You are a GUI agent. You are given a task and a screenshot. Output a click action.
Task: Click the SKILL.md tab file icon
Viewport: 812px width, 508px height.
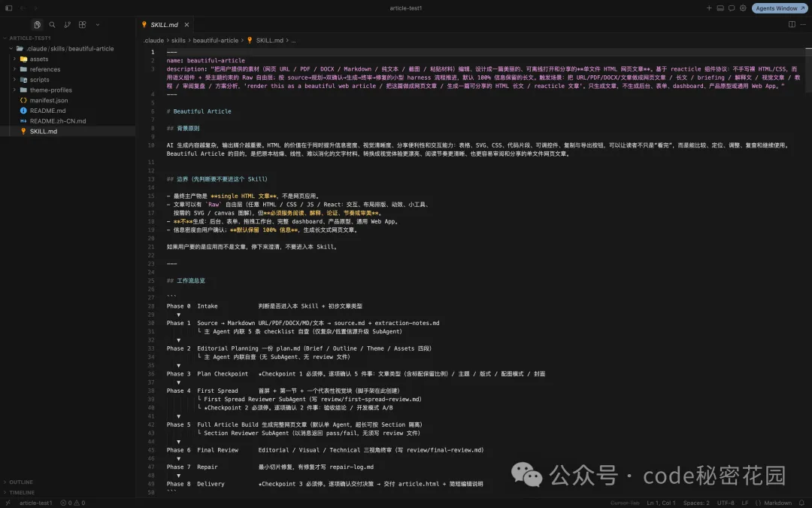(x=144, y=24)
